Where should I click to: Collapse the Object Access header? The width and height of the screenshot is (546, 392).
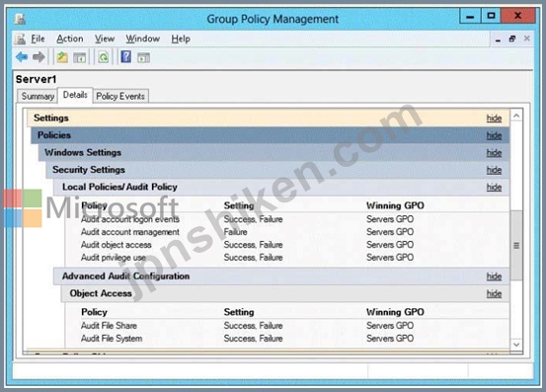point(285,293)
